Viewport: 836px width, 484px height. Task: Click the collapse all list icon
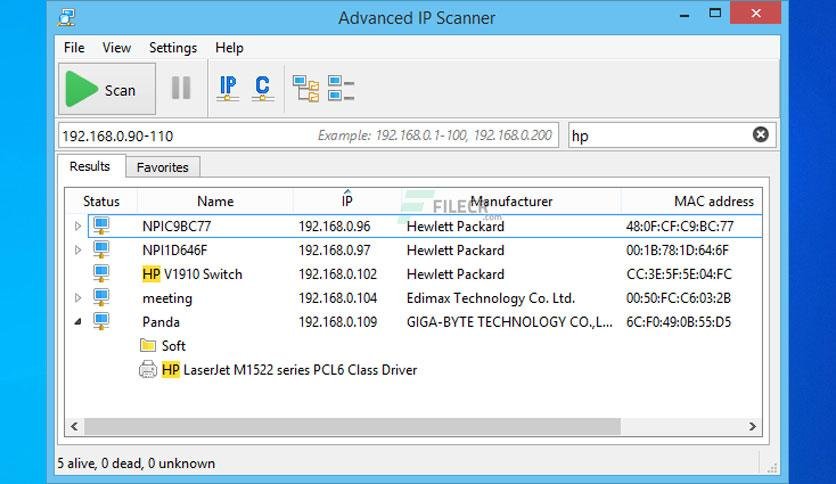coord(341,88)
